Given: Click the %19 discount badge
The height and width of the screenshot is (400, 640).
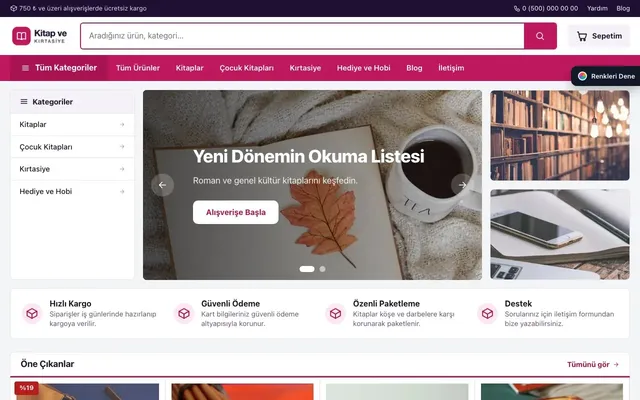Looking at the screenshot, I should (27, 388).
